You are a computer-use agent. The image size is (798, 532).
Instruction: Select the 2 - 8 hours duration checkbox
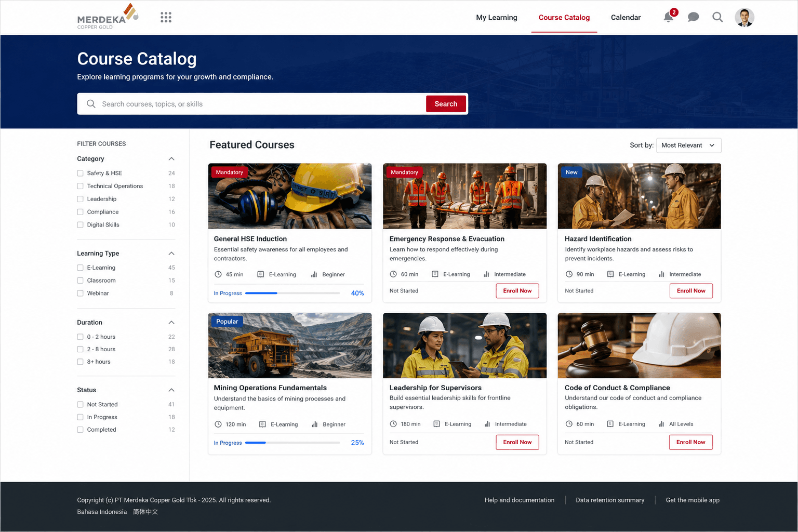click(x=80, y=349)
